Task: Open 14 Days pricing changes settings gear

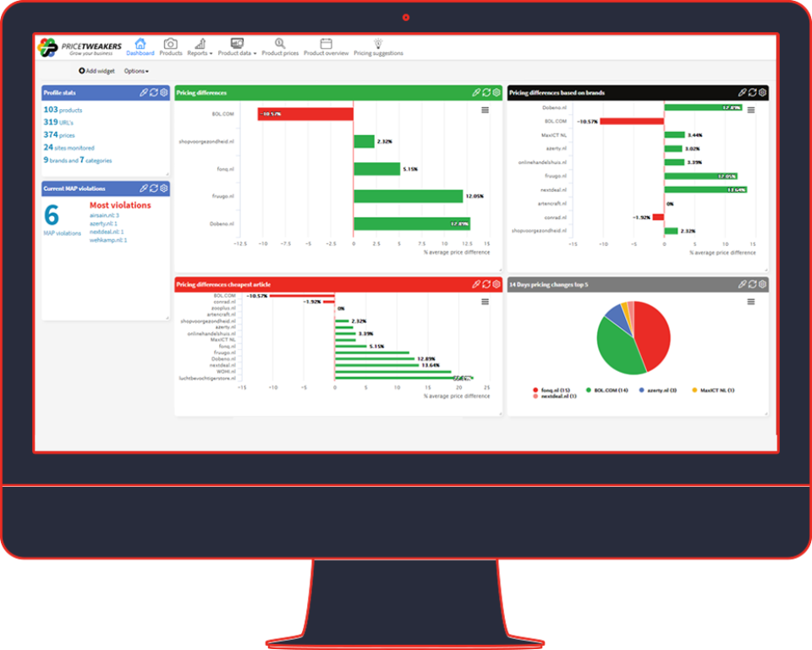Action: pos(762,284)
